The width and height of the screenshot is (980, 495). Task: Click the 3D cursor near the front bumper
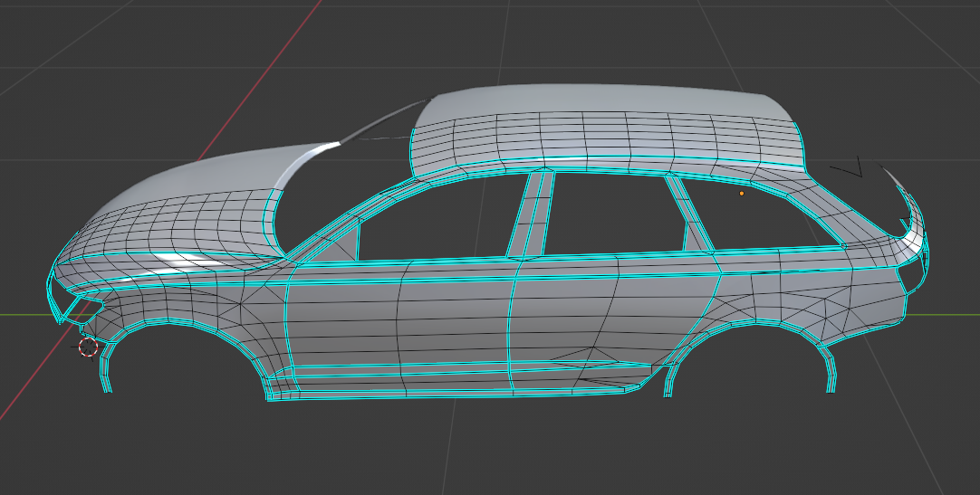(x=88, y=347)
